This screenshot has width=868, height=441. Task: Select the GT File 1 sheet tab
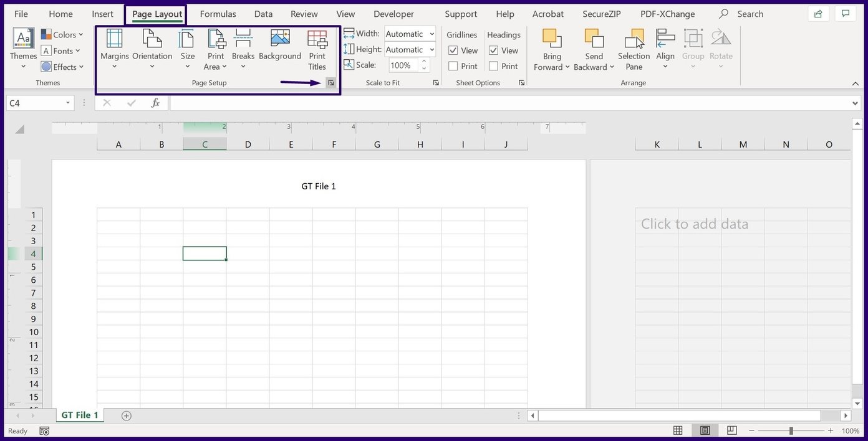(x=79, y=415)
